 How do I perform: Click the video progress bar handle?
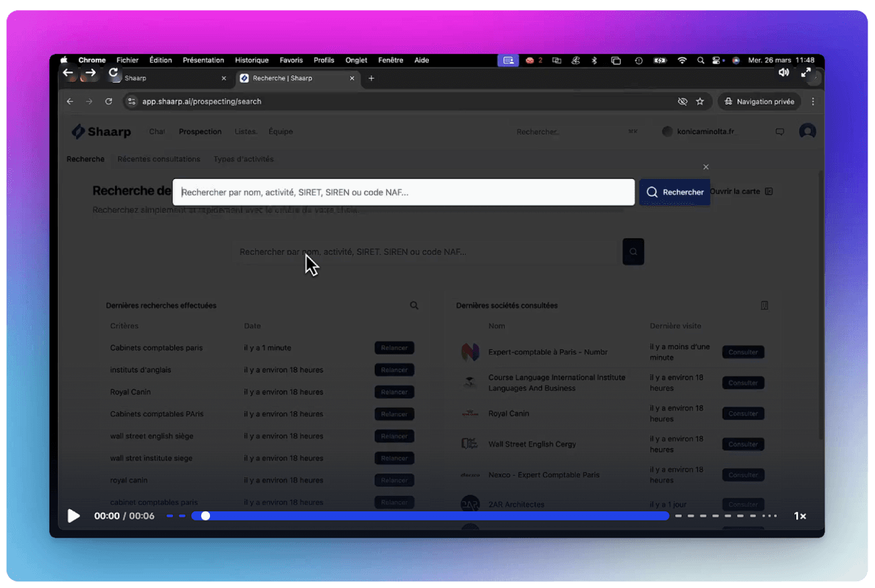pyautogui.click(x=205, y=516)
